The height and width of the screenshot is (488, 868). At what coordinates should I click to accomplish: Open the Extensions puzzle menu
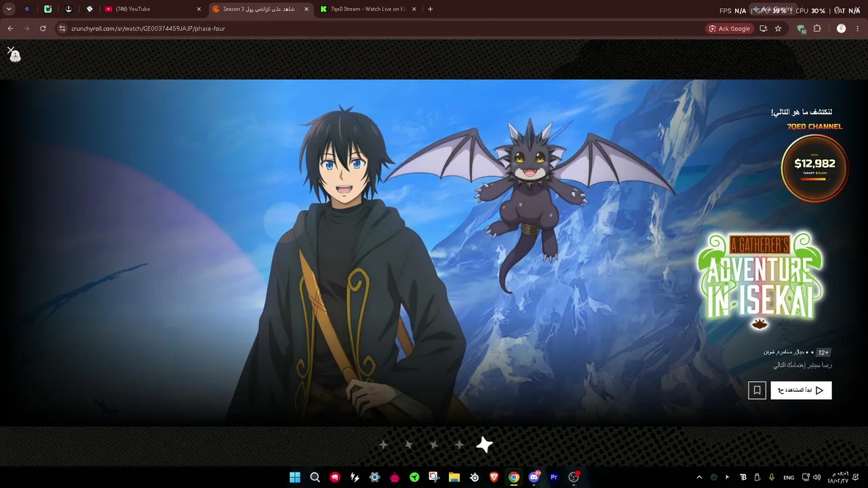click(x=817, y=28)
